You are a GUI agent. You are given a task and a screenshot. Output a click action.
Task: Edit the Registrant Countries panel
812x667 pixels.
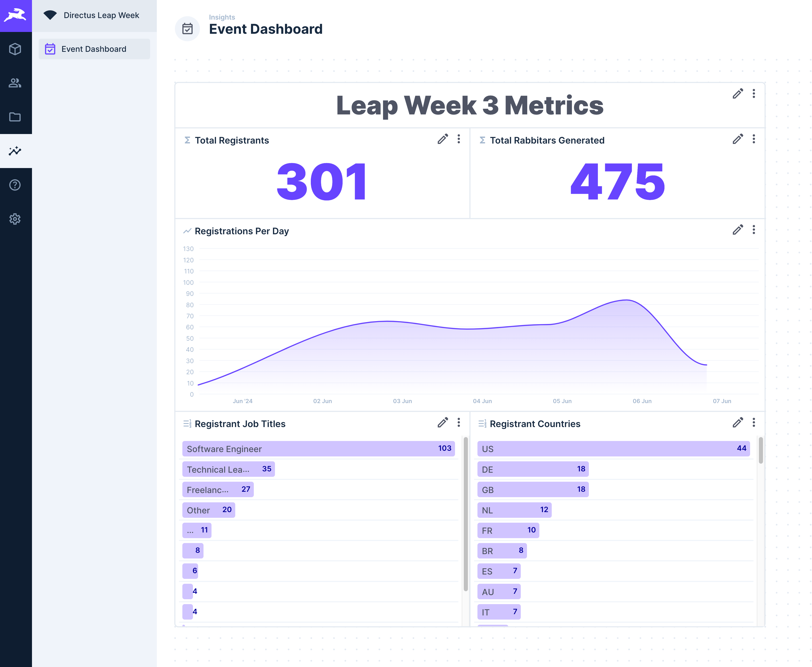tap(737, 423)
